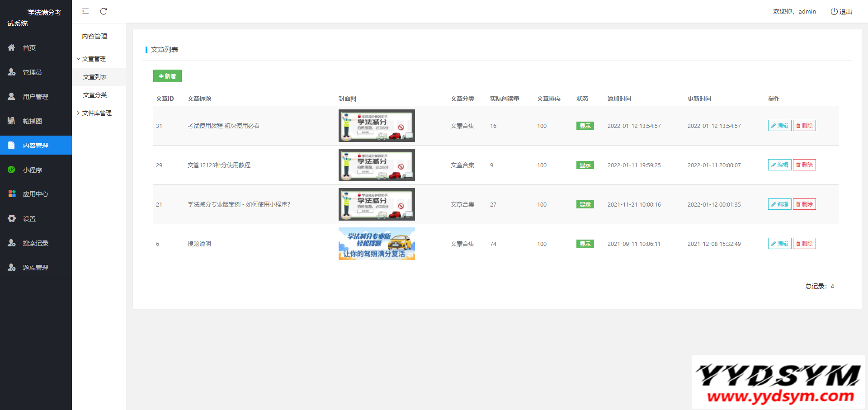Viewport: 868px width, 410px height.
Task: Click the refresh icon in top bar
Action: pyautogui.click(x=104, y=11)
